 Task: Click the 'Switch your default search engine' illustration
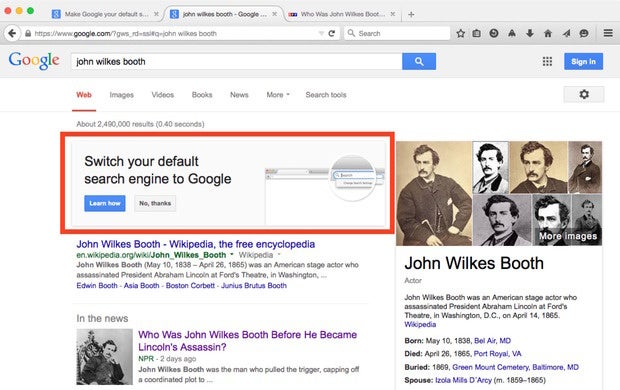click(325, 190)
